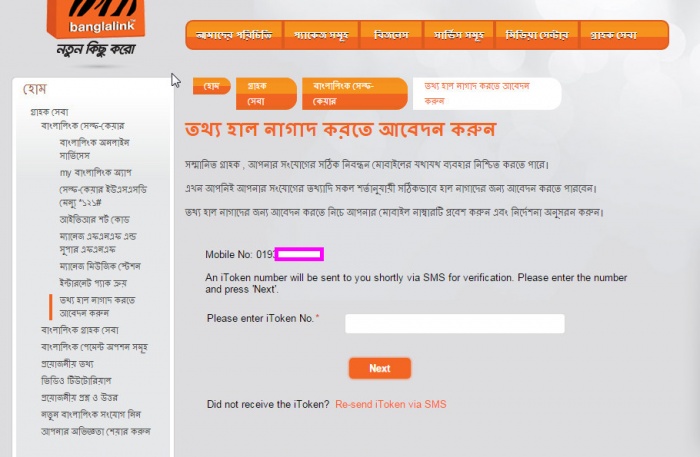700x457 pixels.
Task: Click Re-send iToken via SMS link
Action: click(x=391, y=404)
